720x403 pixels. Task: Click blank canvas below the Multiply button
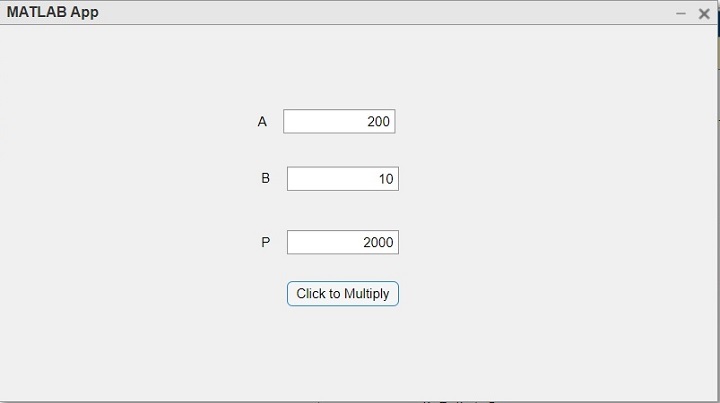(x=343, y=350)
